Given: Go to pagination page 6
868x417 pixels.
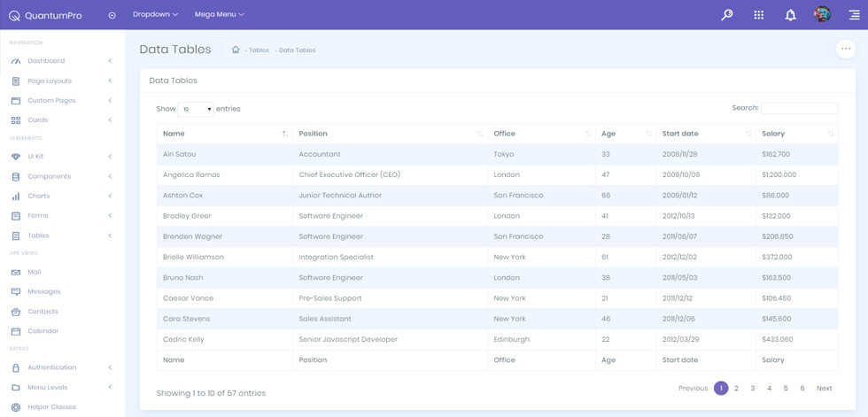Looking at the screenshot, I should click(x=802, y=389).
